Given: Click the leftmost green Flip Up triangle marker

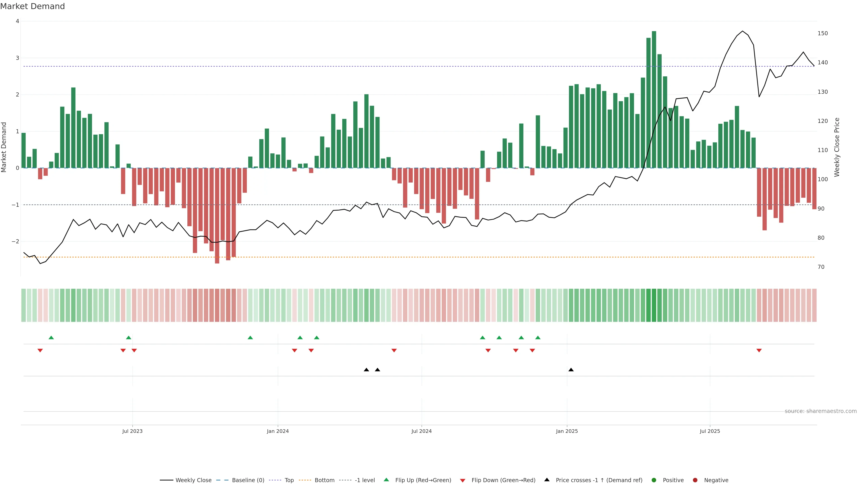Looking at the screenshot, I should 51,338.
